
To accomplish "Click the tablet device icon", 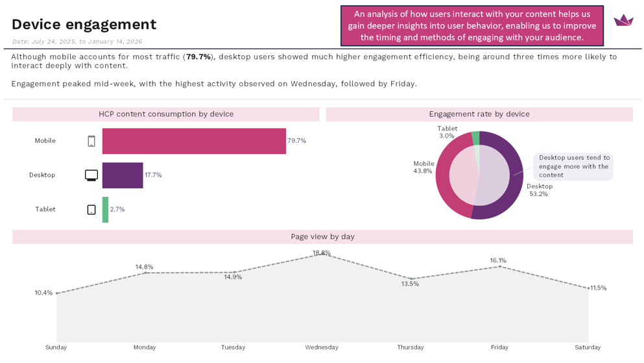I will click(x=91, y=210).
